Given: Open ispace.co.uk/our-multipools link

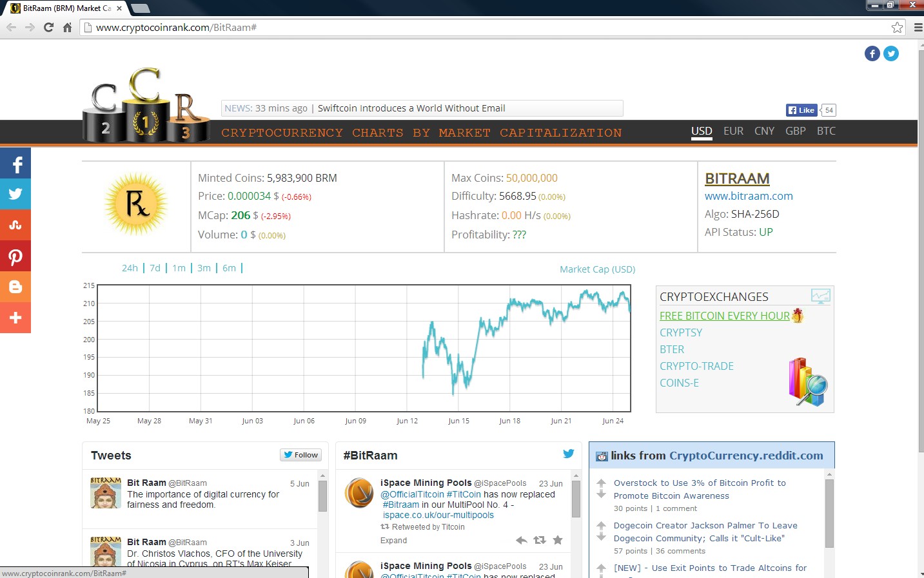Looking at the screenshot, I should coord(438,515).
